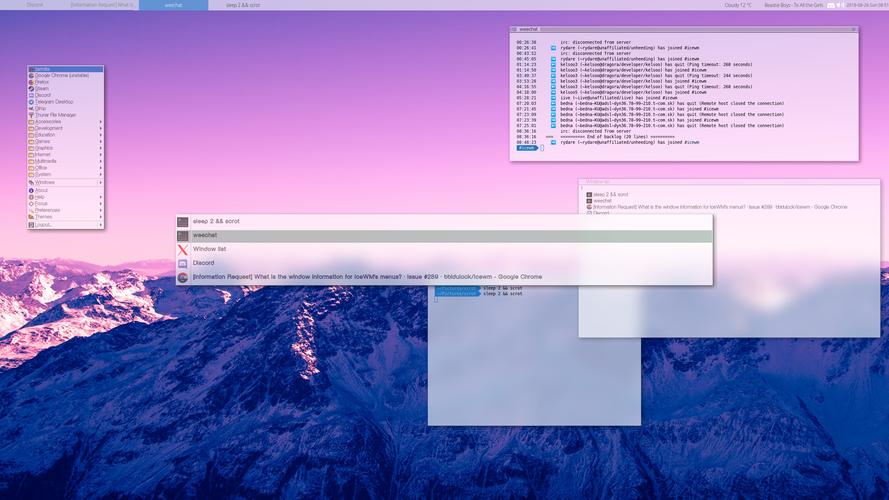The width and height of the screenshot is (889, 500).
Task: Expand the Multimedia submenu
Action: tap(65, 162)
